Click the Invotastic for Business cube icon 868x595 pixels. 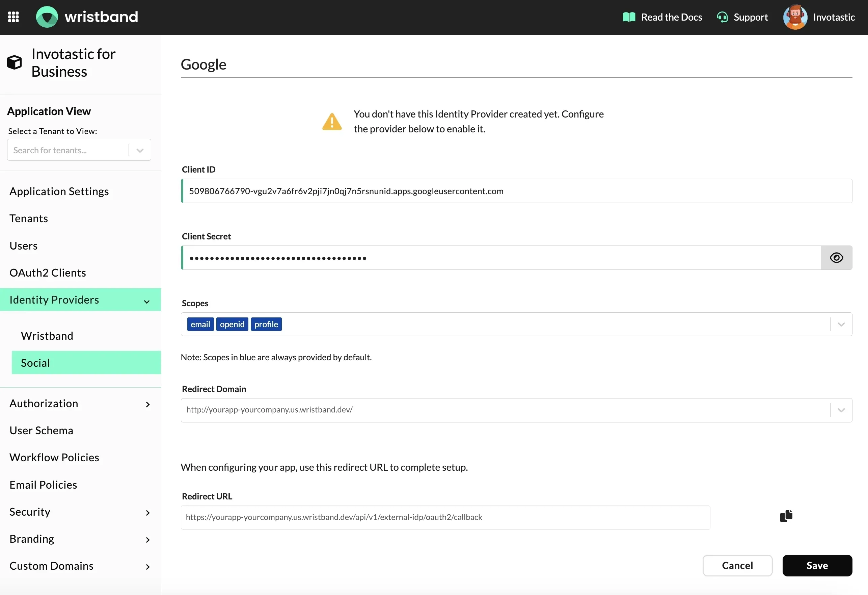tap(15, 62)
